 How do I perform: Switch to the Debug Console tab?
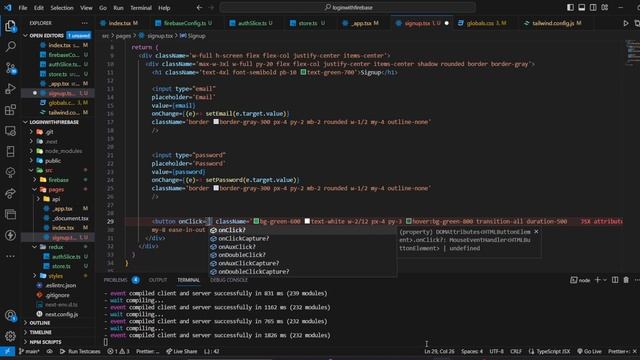(x=229, y=280)
